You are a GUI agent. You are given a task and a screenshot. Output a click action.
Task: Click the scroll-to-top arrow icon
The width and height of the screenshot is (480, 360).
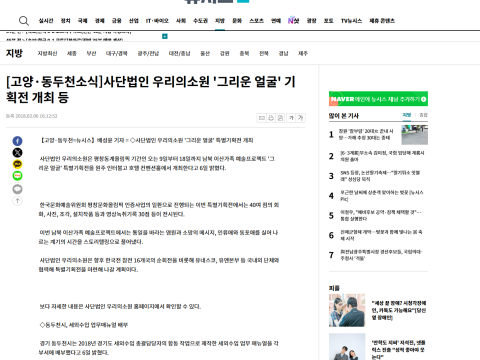click(x=17, y=201)
